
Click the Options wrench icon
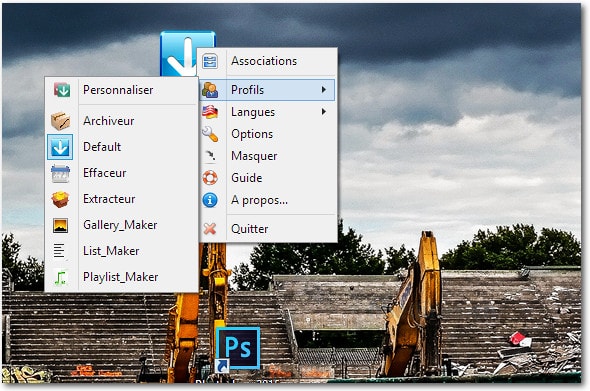[x=210, y=134]
